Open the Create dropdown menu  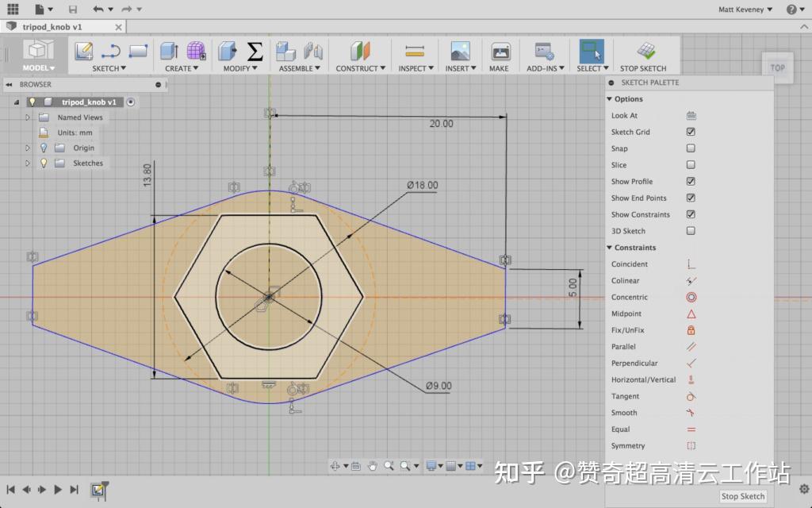[x=182, y=67]
